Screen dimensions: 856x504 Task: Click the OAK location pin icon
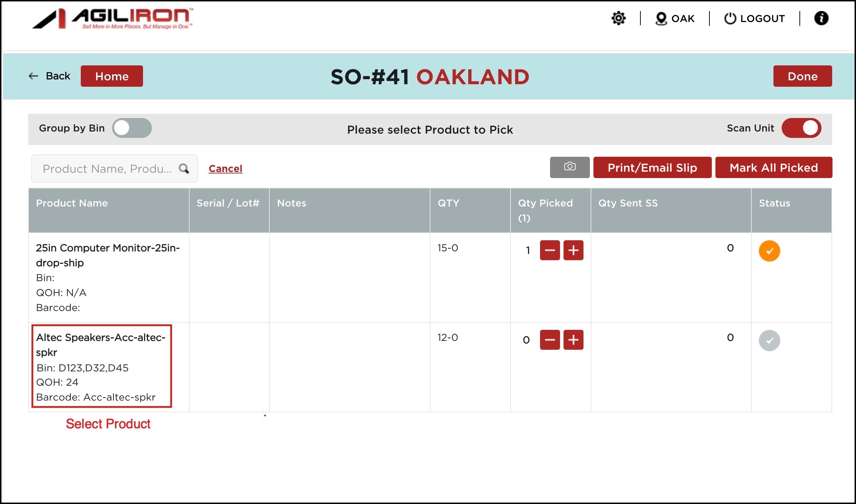coord(661,18)
